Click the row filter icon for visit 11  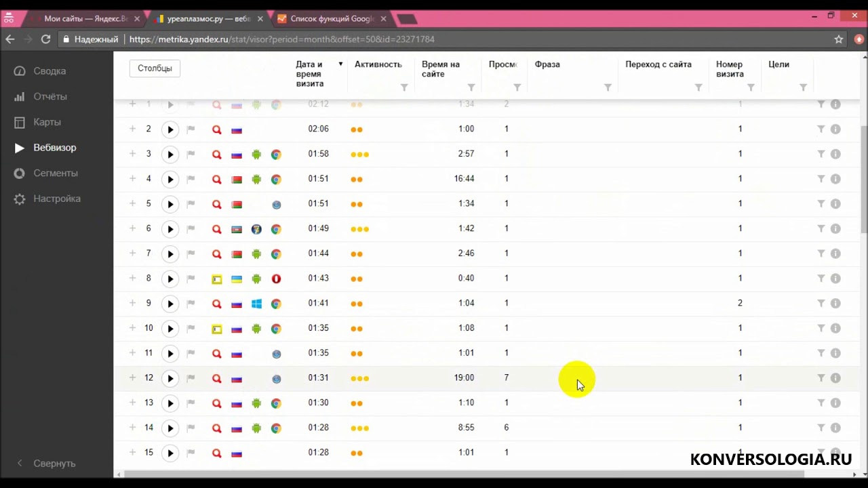coord(821,353)
